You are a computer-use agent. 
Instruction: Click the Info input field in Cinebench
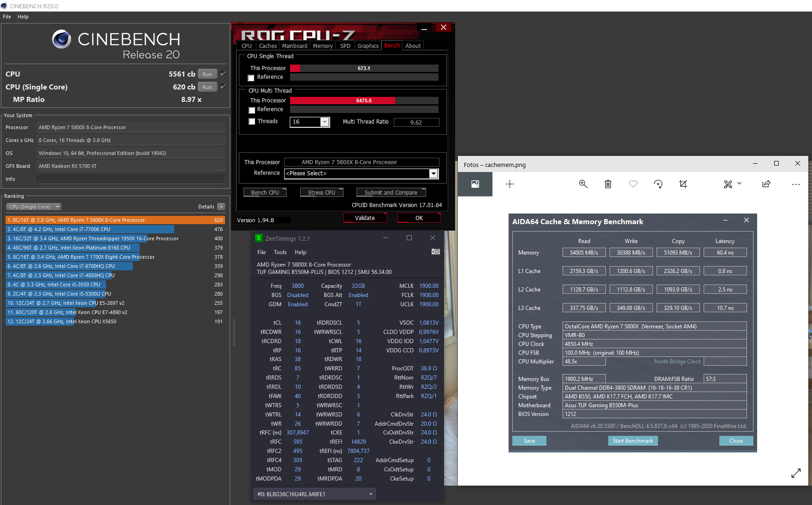point(130,179)
